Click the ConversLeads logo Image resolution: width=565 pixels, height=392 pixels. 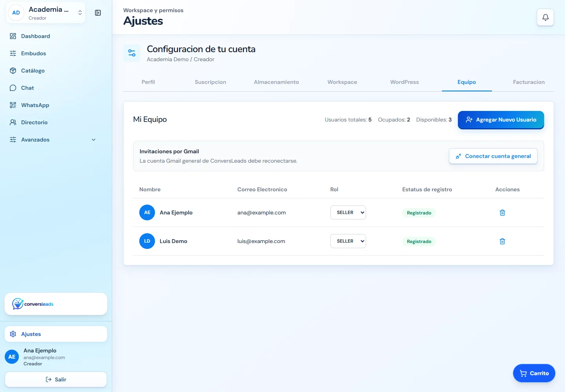coord(33,304)
